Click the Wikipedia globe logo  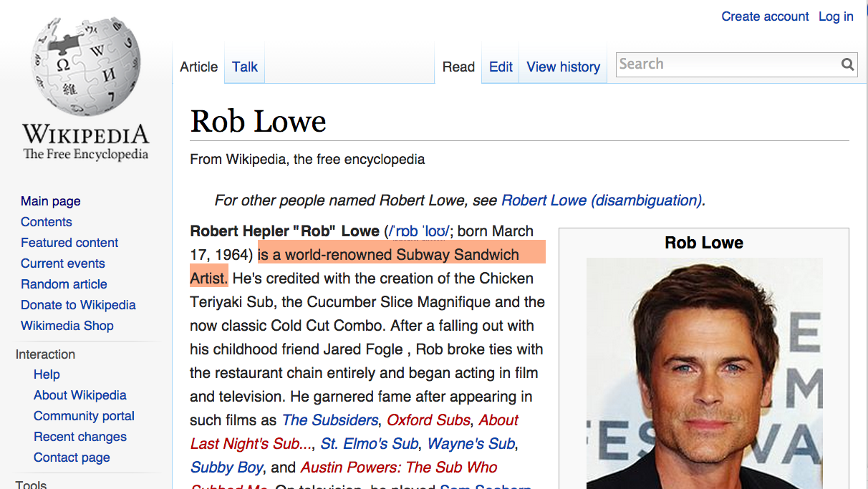click(x=86, y=67)
